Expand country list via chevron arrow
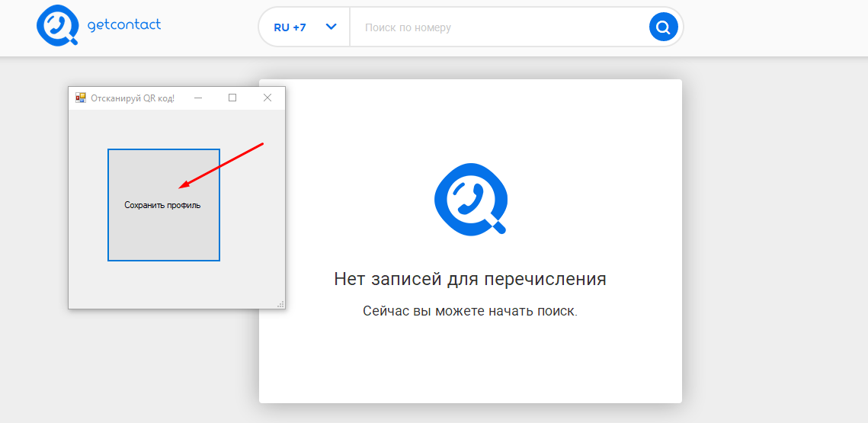Viewport: 868px width, 423px height. click(x=331, y=27)
